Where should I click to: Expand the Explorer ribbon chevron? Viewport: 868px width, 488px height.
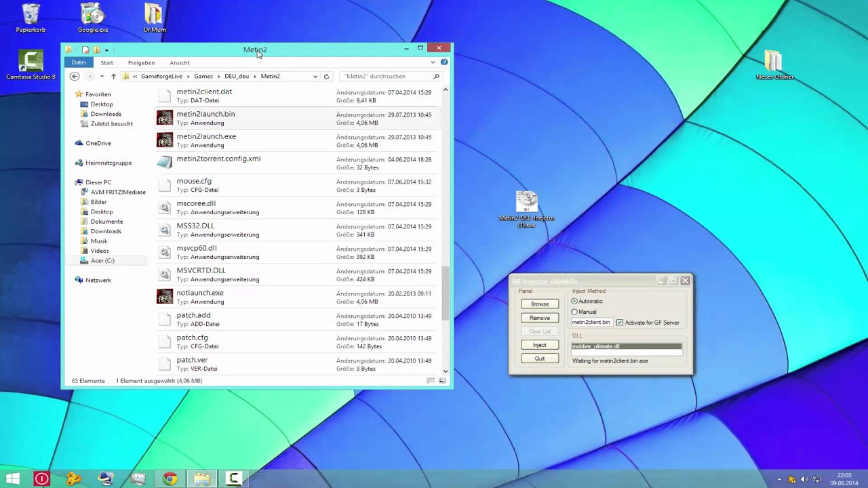point(433,62)
